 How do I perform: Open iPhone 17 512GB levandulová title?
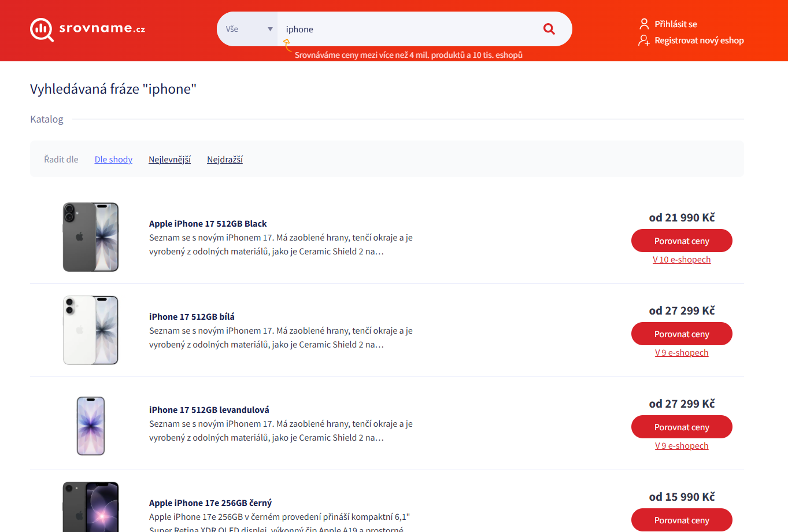209,410
